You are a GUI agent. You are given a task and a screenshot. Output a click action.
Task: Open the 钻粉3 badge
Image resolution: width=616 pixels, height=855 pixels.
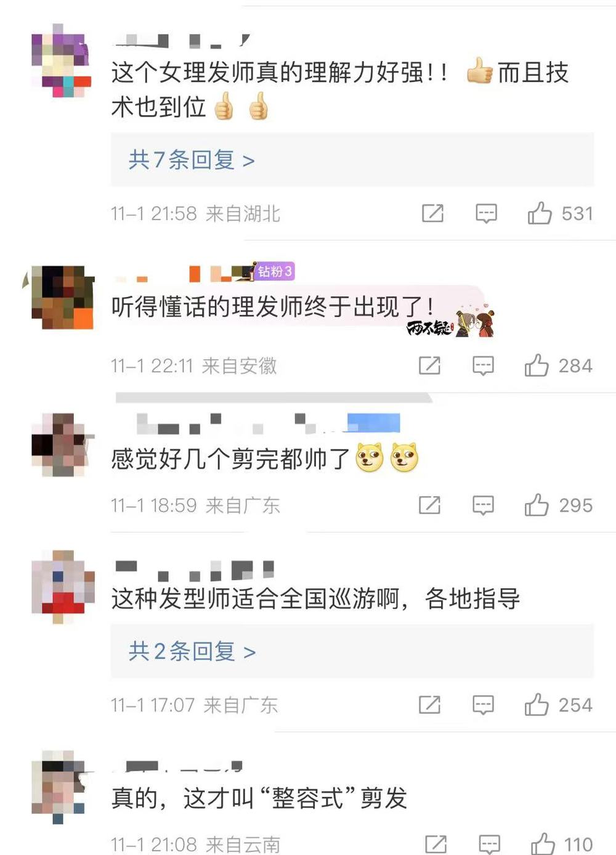[274, 271]
